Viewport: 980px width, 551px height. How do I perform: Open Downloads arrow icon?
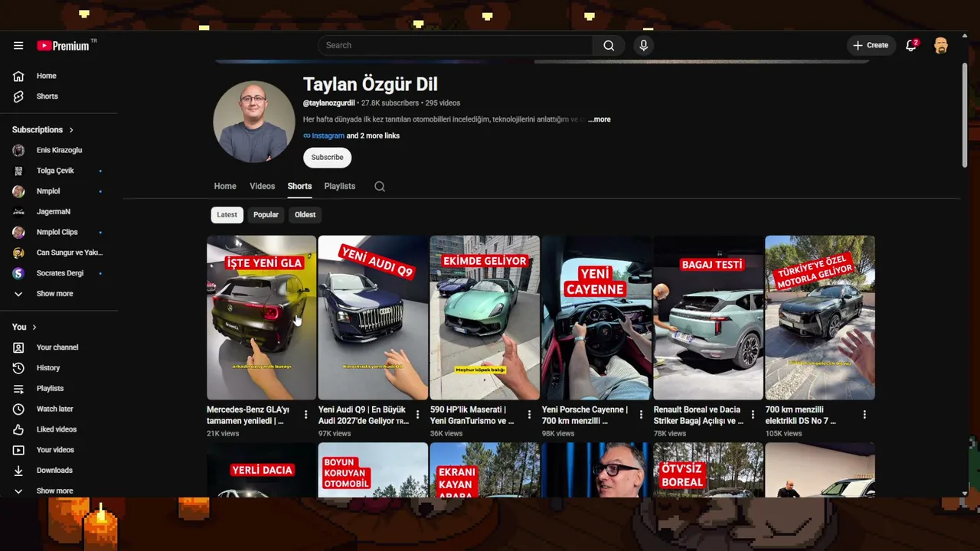[18, 471]
